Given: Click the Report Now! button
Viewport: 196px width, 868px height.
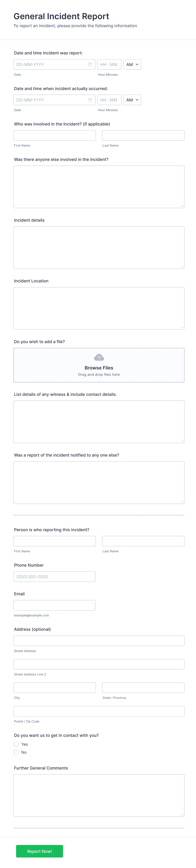Looking at the screenshot, I should [x=39, y=851].
